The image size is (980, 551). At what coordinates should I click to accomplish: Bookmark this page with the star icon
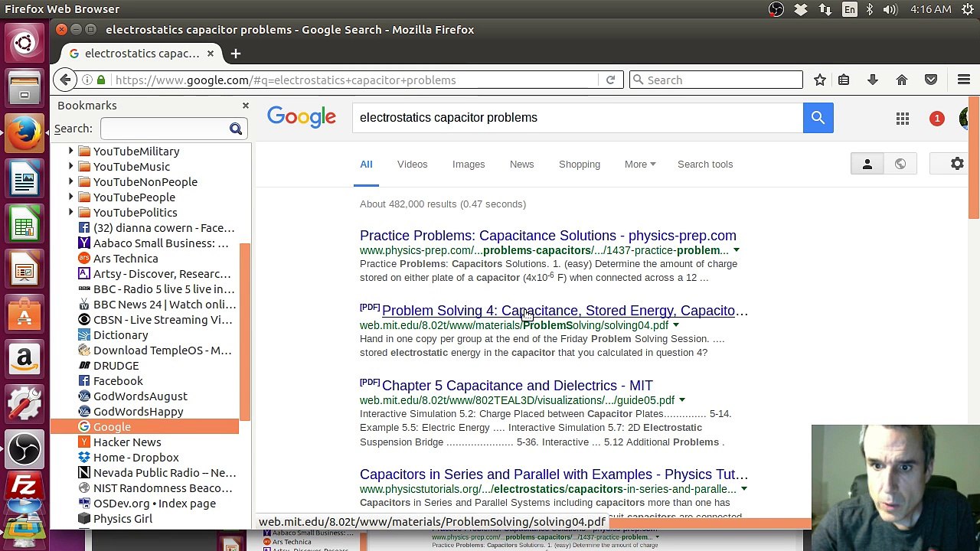pos(820,80)
